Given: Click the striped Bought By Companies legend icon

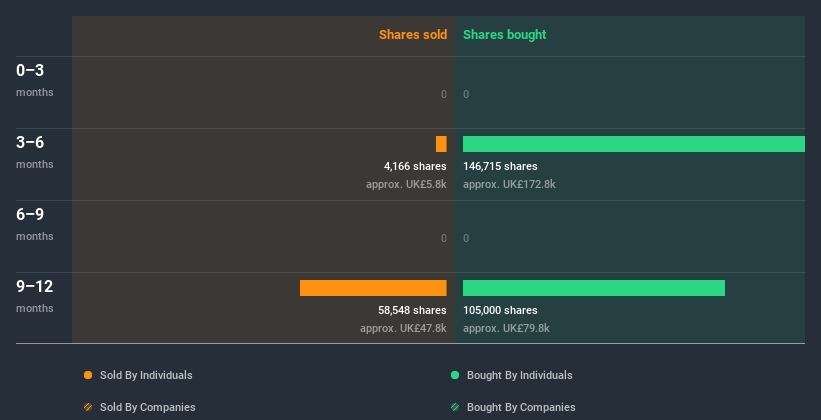Looking at the screenshot, I should coord(455,407).
